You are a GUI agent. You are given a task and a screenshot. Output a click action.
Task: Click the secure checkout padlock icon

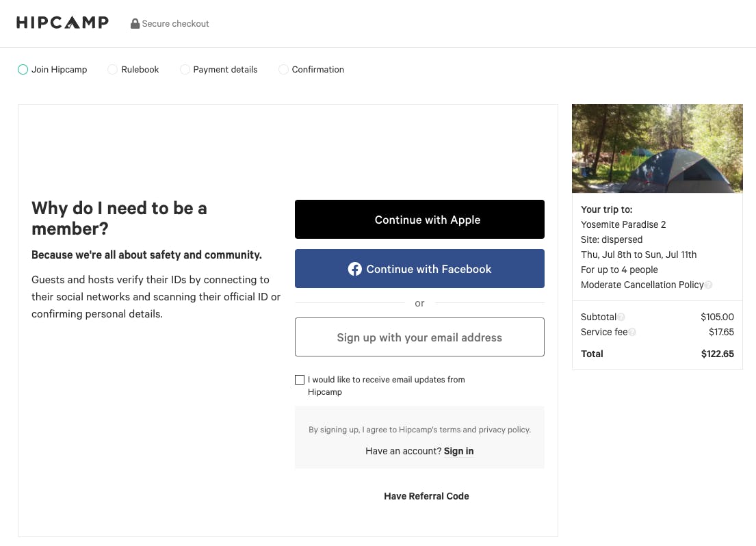135,23
